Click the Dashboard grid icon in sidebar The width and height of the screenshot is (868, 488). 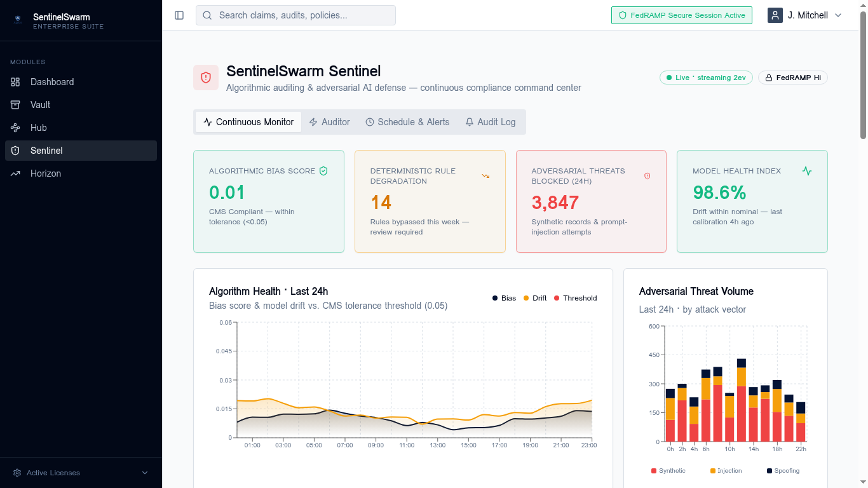15,82
